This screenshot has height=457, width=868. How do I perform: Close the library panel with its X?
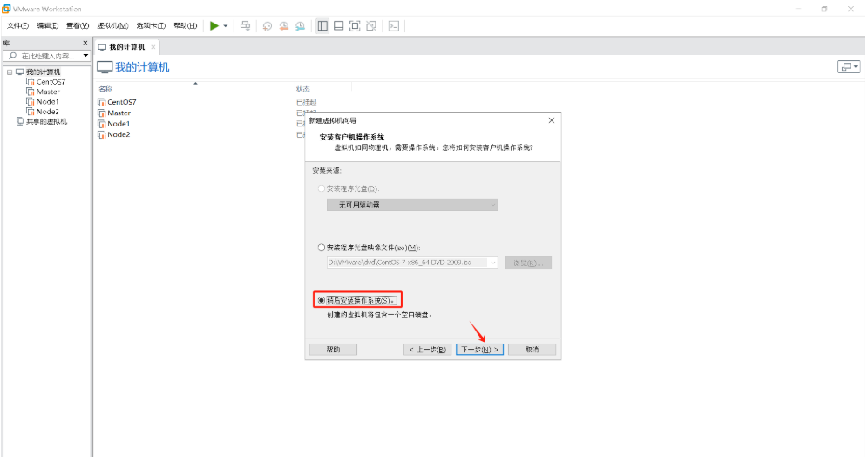tap(85, 43)
